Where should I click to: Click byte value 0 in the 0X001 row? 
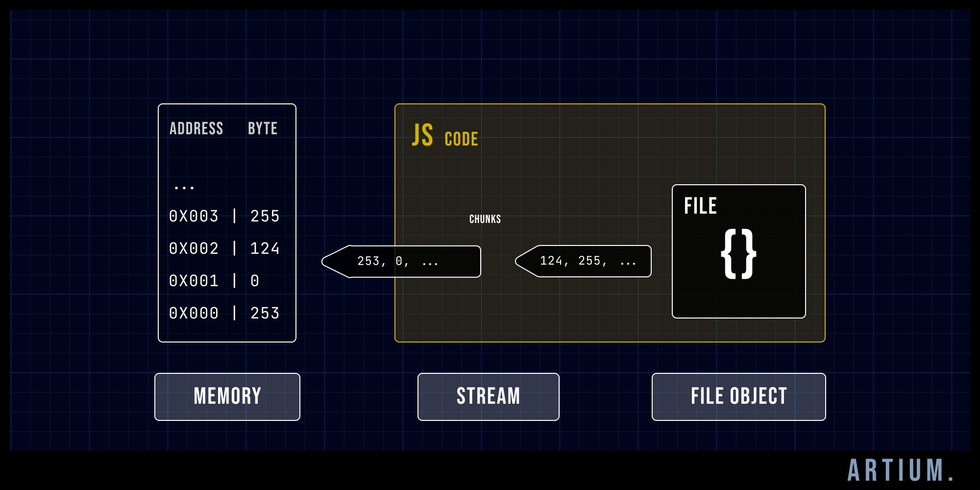tap(255, 281)
